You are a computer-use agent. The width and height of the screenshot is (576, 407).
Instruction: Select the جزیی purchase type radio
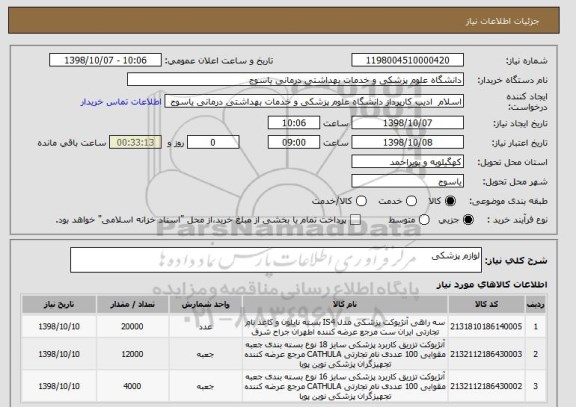click(468, 220)
